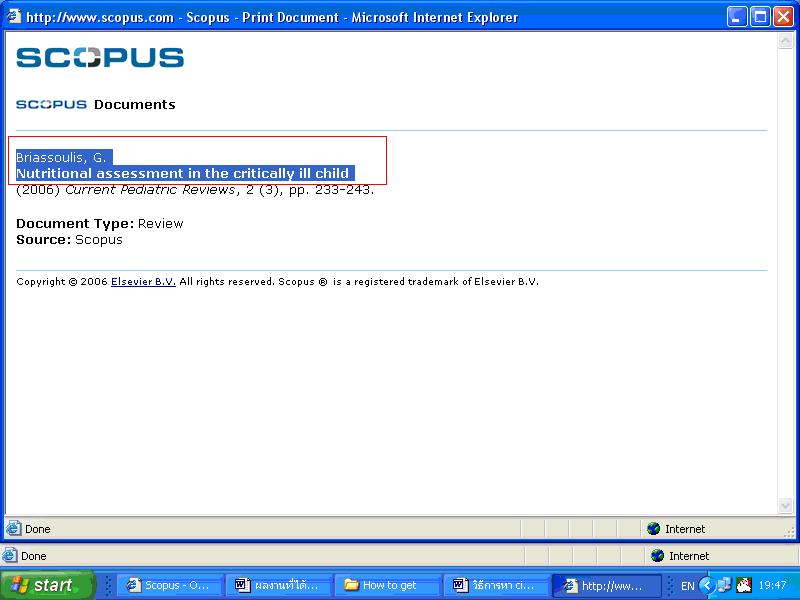Click the Internet zone globe icon in popup status bar
This screenshot has width=800, height=600.
(654, 529)
